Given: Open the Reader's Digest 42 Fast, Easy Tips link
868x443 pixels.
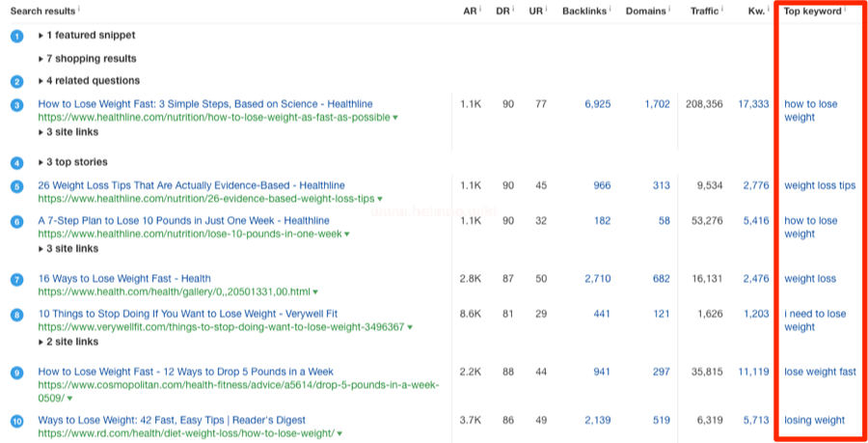Looking at the screenshot, I should pos(172,420).
